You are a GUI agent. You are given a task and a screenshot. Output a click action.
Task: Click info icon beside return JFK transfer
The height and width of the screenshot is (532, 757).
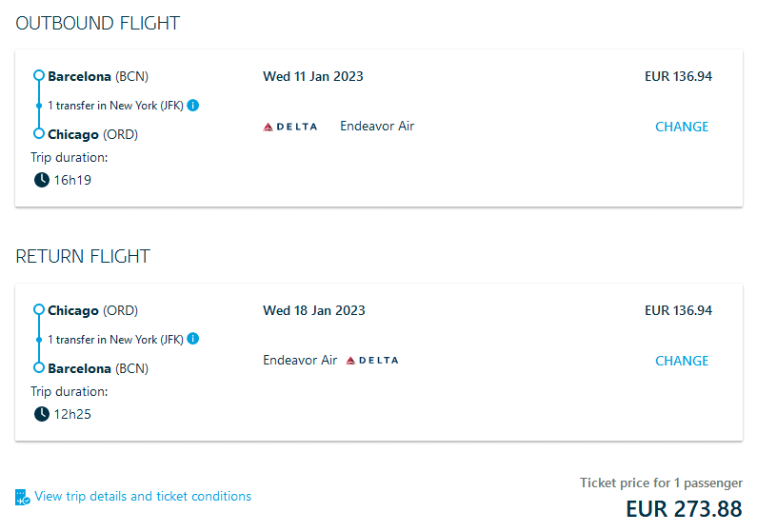tap(193, 339)
